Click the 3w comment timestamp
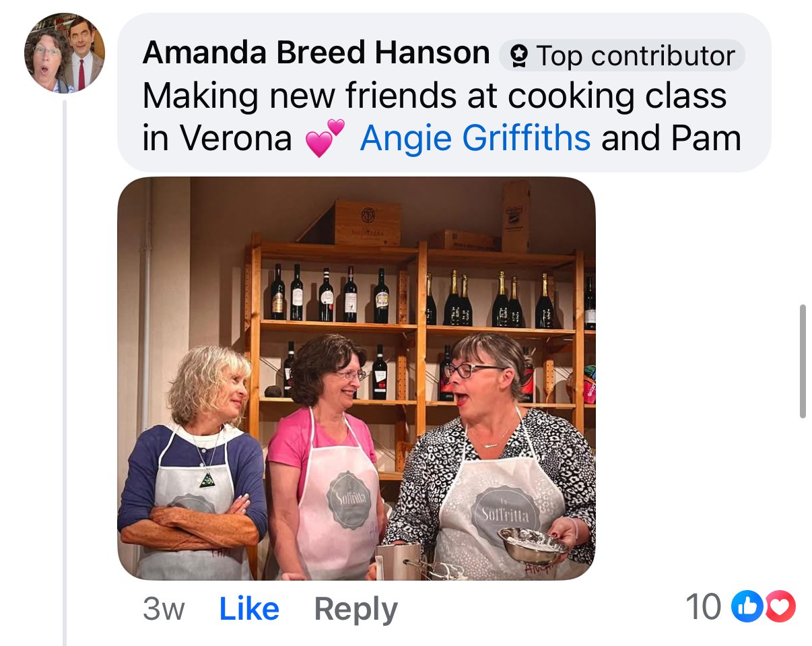The width and height of the screenshot is (812, 646). 164,610
